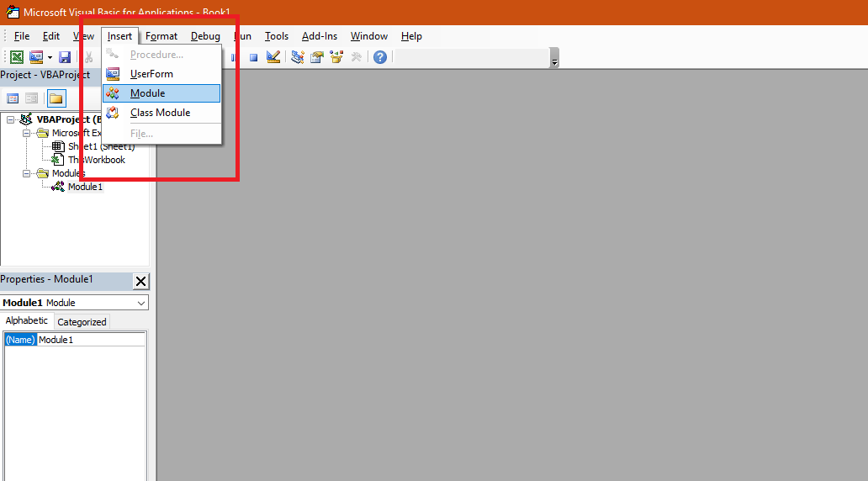The image size is (868, 481).
Task: Open Visual Basic Help question mark icon
Action: (380, 57)
